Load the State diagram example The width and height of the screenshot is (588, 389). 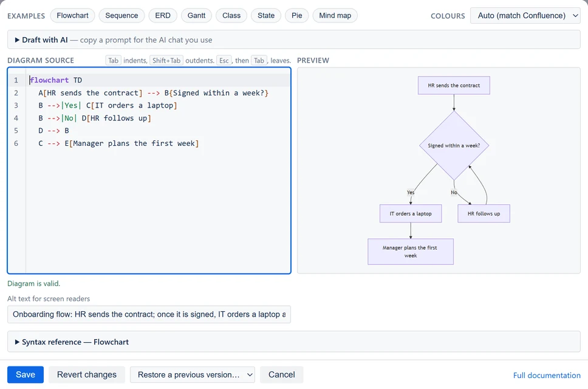(266, 15)
